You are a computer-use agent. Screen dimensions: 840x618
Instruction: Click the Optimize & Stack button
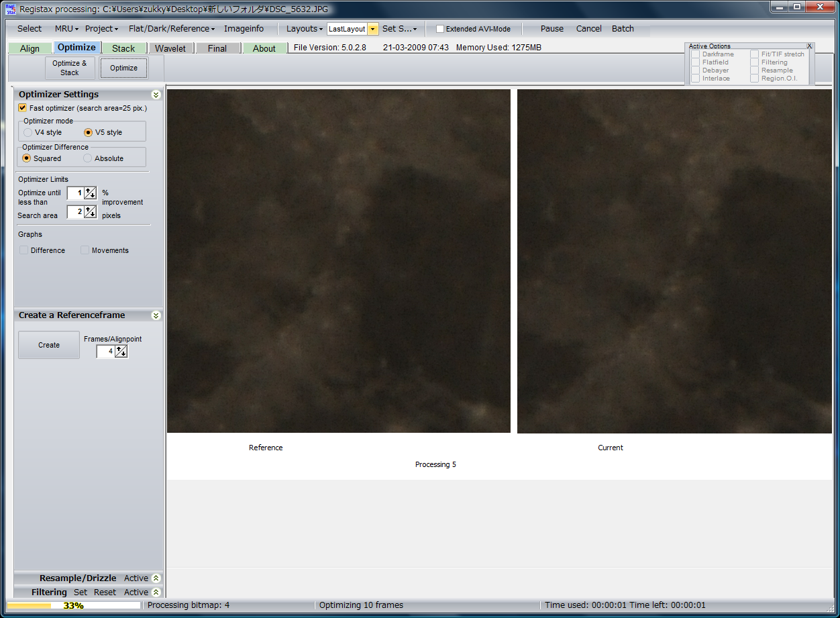70,68
